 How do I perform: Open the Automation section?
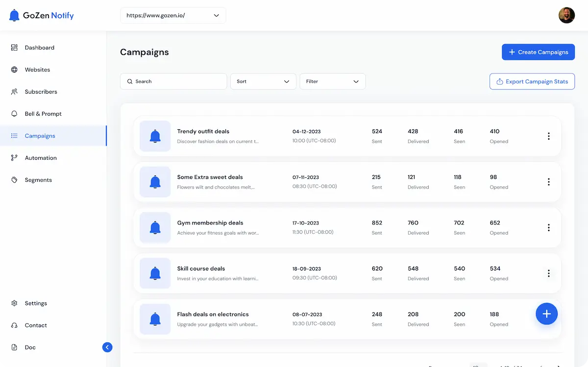(x=40, y=157)
